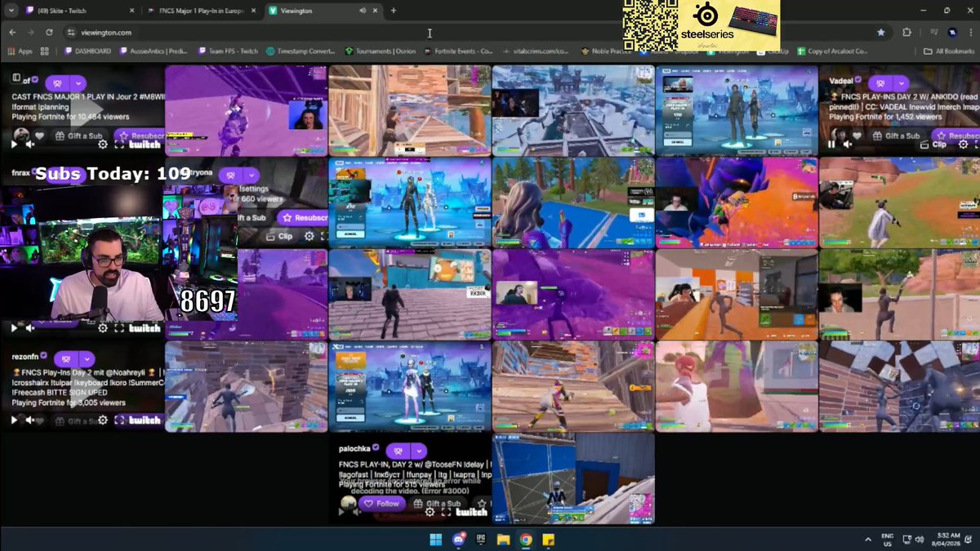Unmute the 10,484 viewers stream
This screenshot has width=980, height=551.
tap(31, 144)
